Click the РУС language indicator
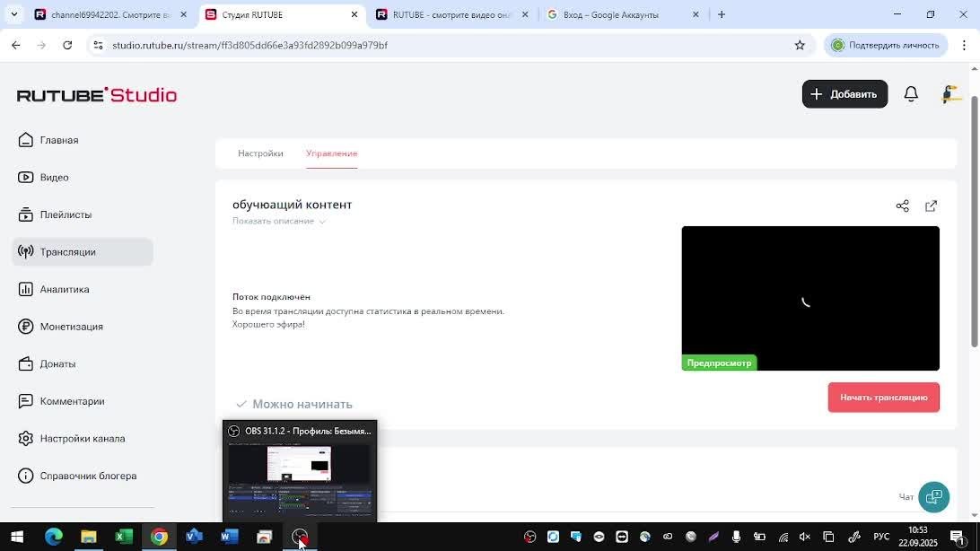 pos(881,537)
